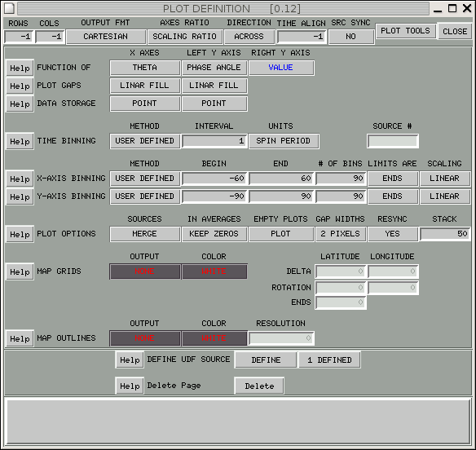The image size is (476, 450).
Task: Click the ROWS input field
Action: click(x=19, y=37)
